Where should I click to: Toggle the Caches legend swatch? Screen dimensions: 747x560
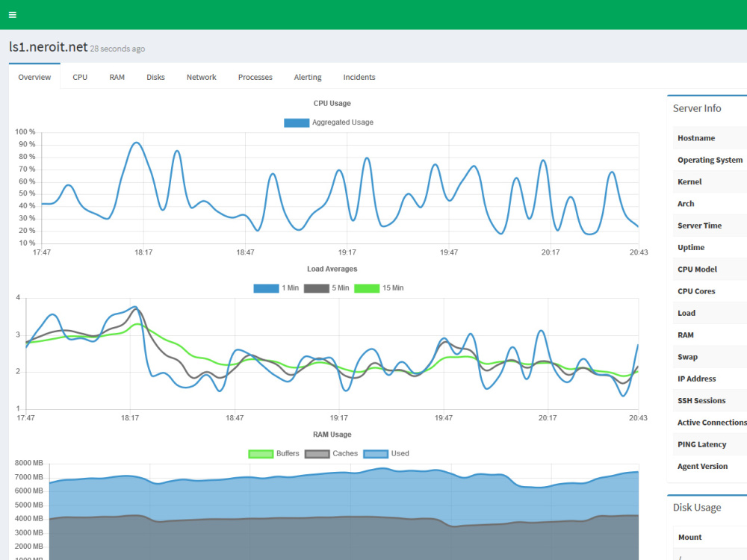tap(317, 454)
